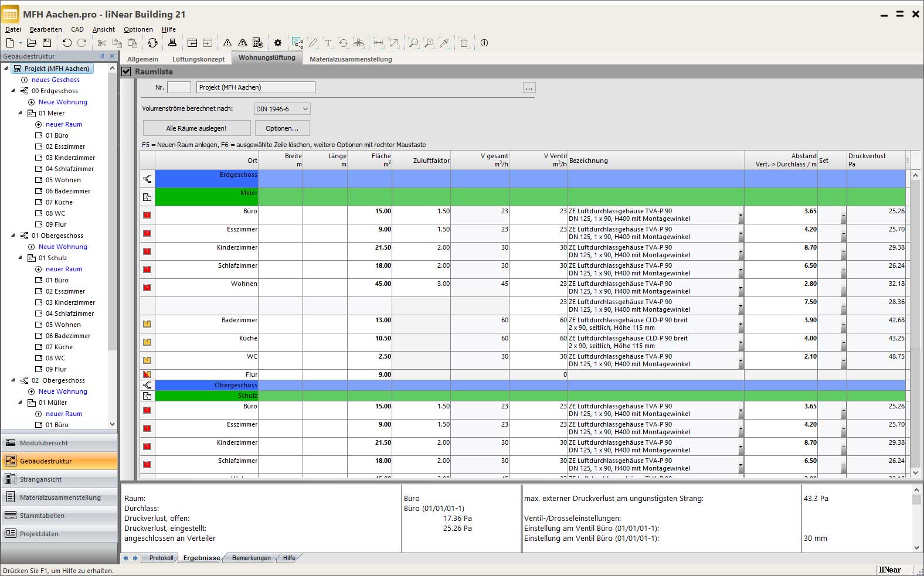This screenshot has width=924, height=576.
Task: Click the room table vertical scrollbar
Action: pos(916,323)
